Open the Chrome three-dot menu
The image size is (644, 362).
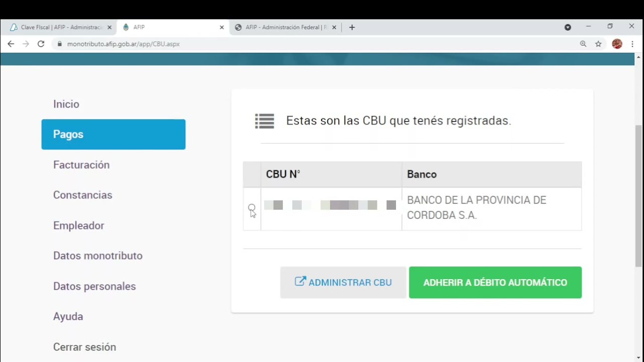[x=632, y=44]
